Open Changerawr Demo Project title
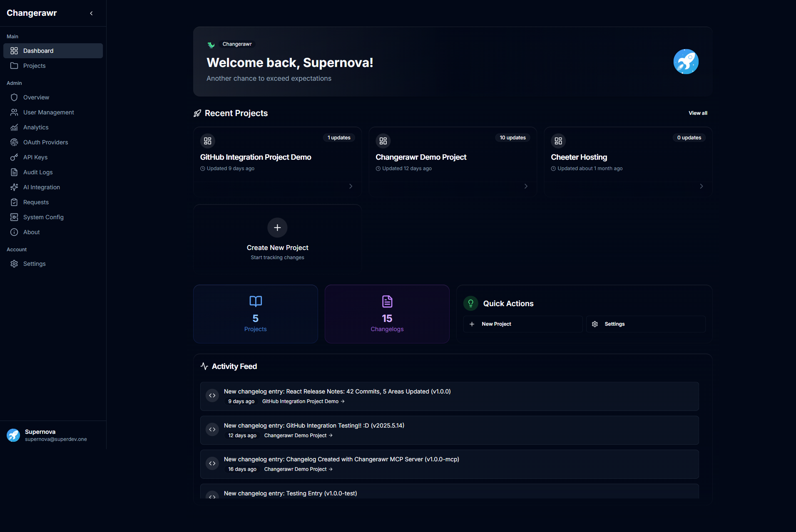Image resolution: width=796 pixels, height=532 pixels. 421,157
